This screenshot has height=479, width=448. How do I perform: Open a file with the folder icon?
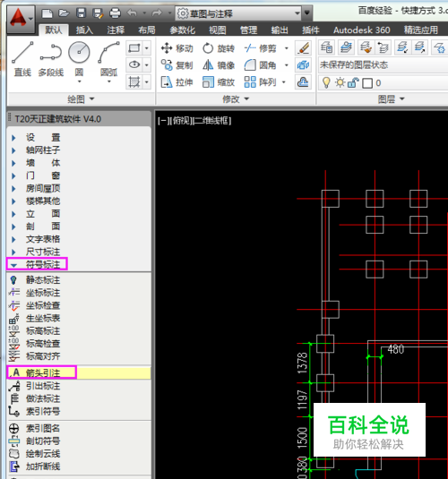pos(64,13)
